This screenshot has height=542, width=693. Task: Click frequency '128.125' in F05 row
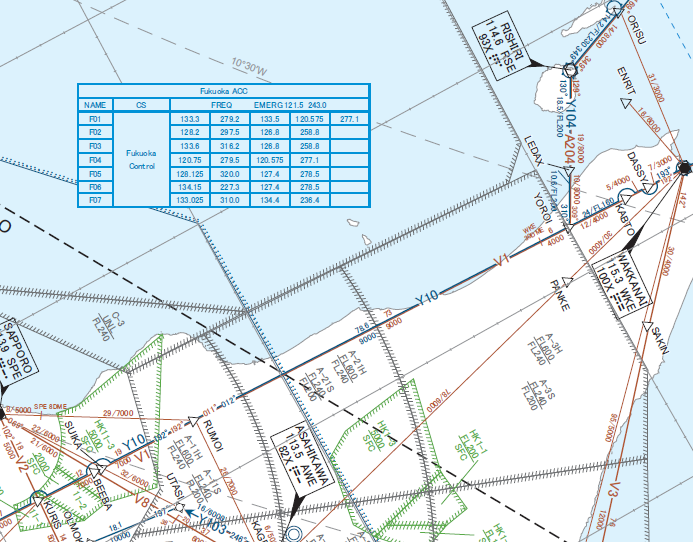pos(190,174)
